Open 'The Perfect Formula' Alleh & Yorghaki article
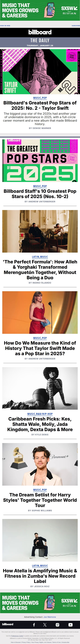The height and width of the screenshot is (644, 80). 40,269
